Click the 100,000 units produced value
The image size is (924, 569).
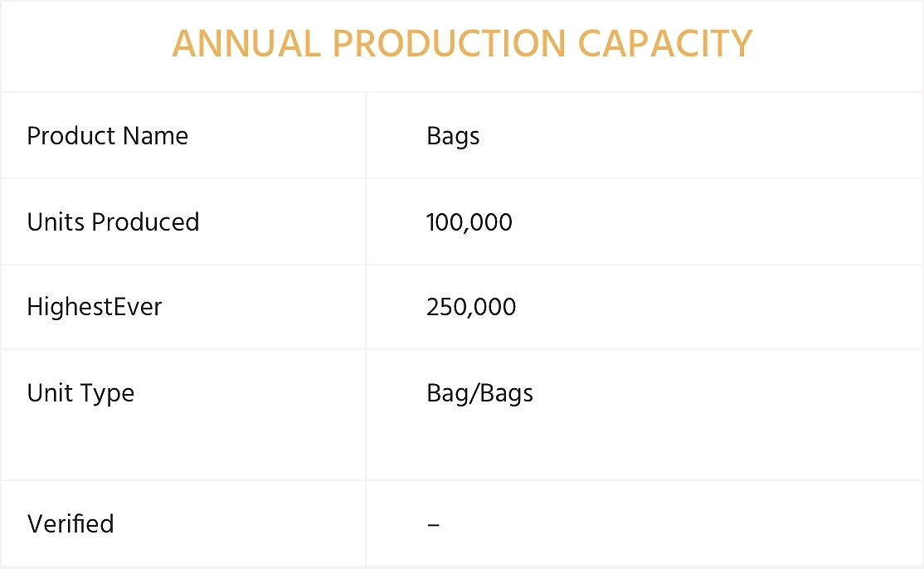point(469,222)
